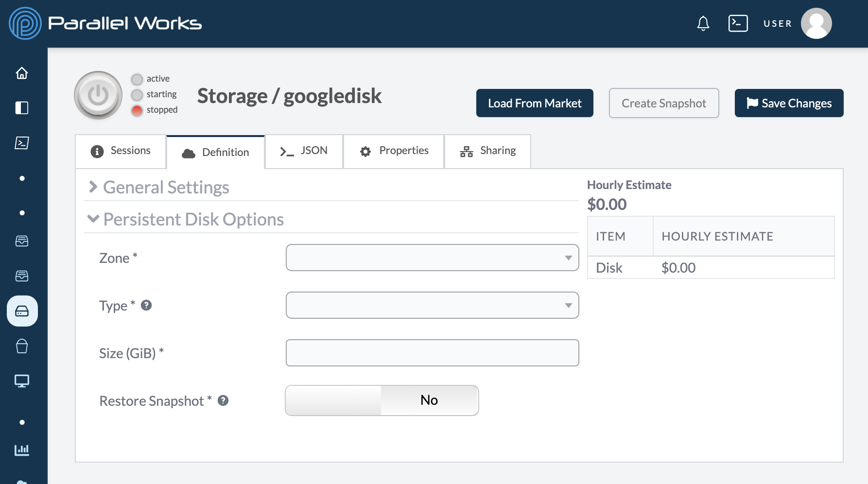Select the active storage disk sidebar icon
This screenshot has height=484, width=868.
coord(22,311)
